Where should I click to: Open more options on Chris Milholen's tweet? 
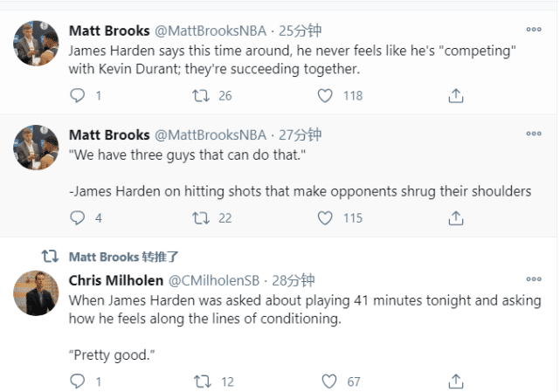[533, 281]
